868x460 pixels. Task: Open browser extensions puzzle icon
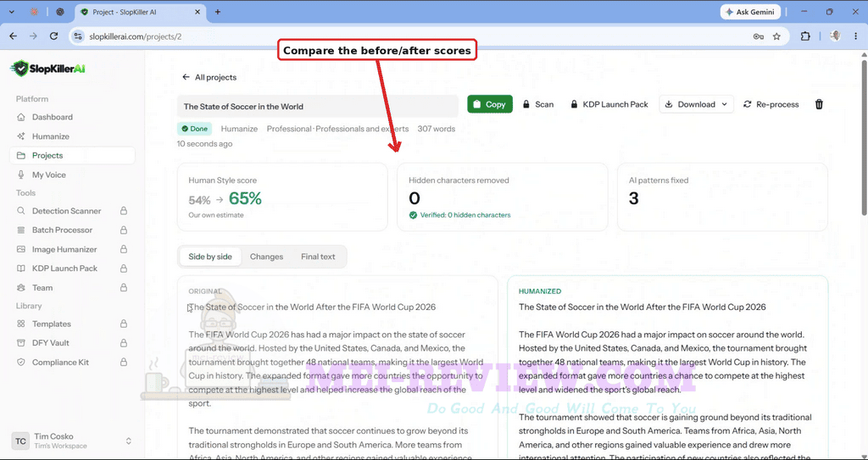tap(805, 36)
